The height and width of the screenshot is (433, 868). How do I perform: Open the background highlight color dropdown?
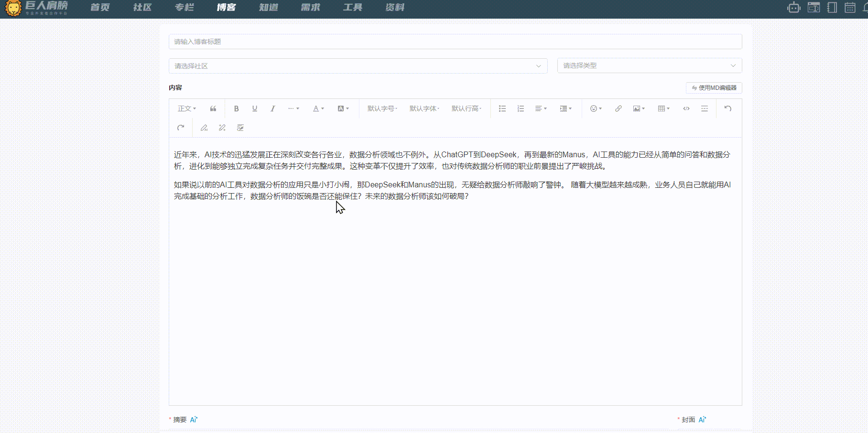pyautogui.click(x=343, y=108)
